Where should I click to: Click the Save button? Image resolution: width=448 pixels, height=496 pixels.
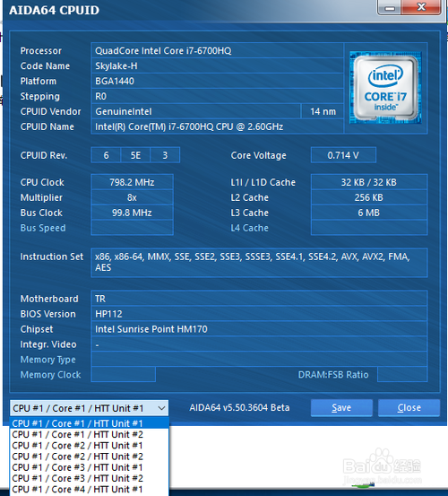coord(341,408)
